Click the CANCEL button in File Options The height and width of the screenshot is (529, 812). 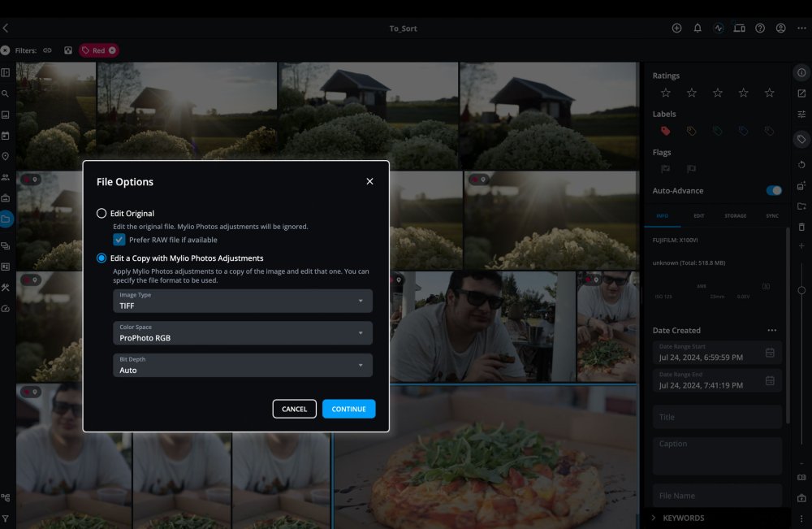(294, 409)
